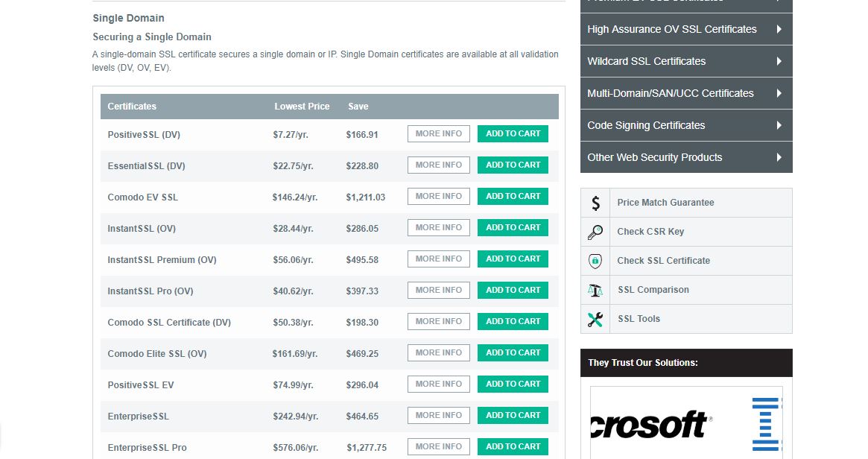Add Comodo Elite SSL (OV) to cart

[x=513, y=352]
